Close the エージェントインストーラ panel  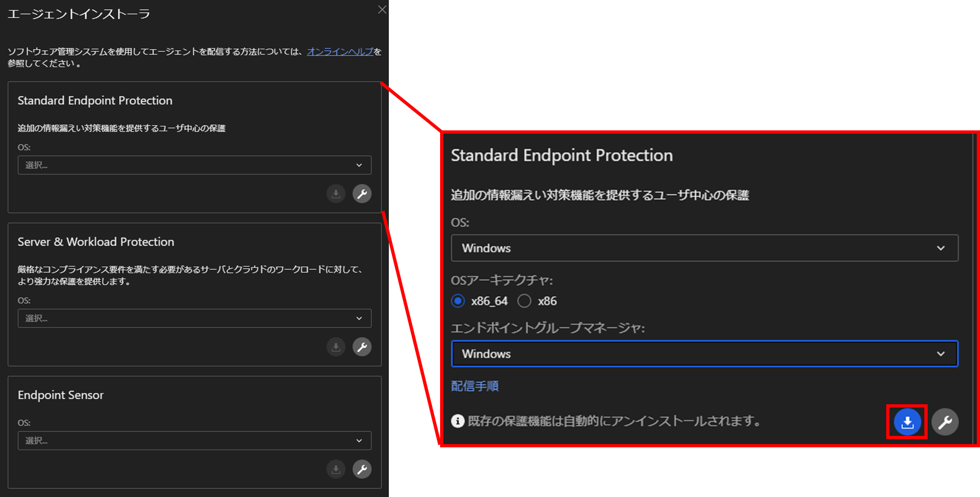pyautogui.click(x=382, y=10)
